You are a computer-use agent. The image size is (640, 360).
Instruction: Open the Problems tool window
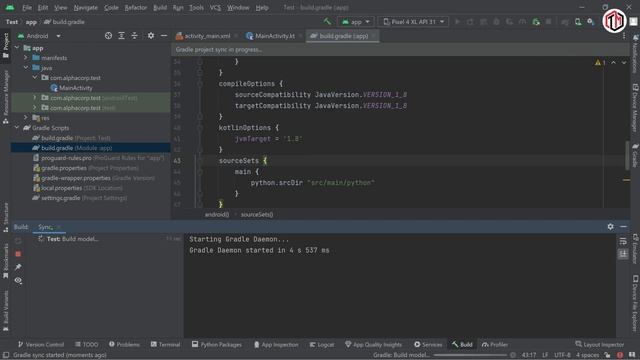click(x=124, y=344)
